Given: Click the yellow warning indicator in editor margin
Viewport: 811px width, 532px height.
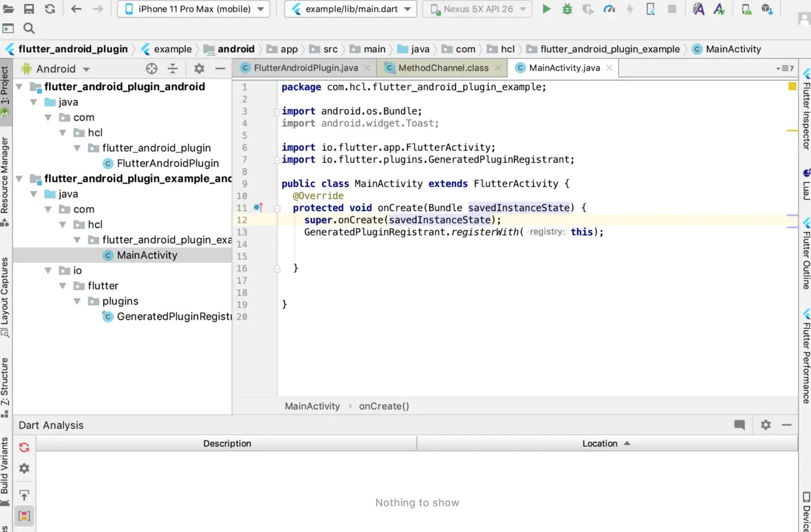Looking at the screenshot, I should point(792,86).
